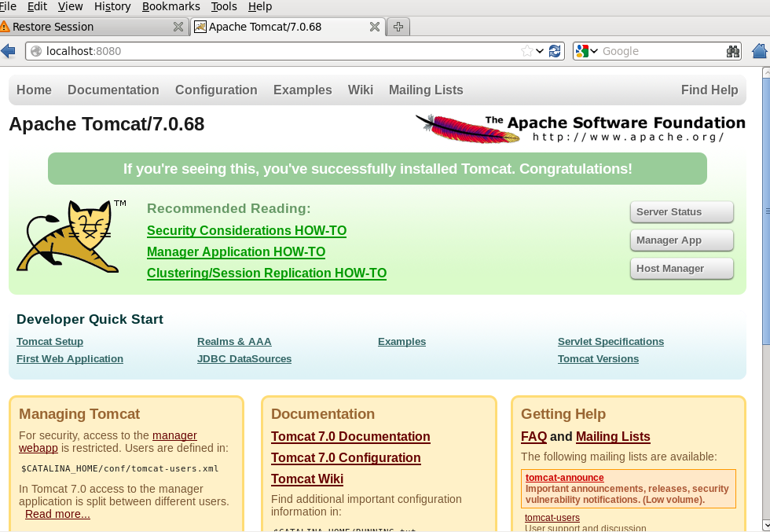Open the FAQ link
This screenshot has height=532, width=770.
tap(533, 436)
